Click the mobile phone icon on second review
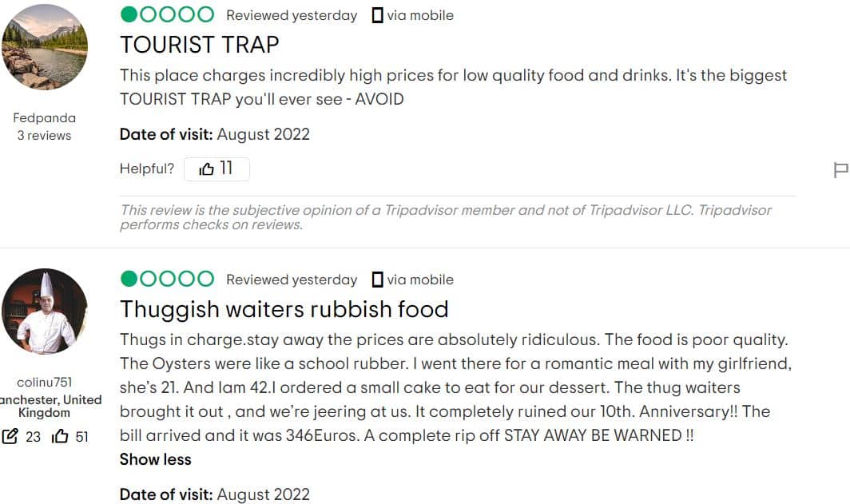This screenshot has height=504, width=850. [x=377, y=280]
